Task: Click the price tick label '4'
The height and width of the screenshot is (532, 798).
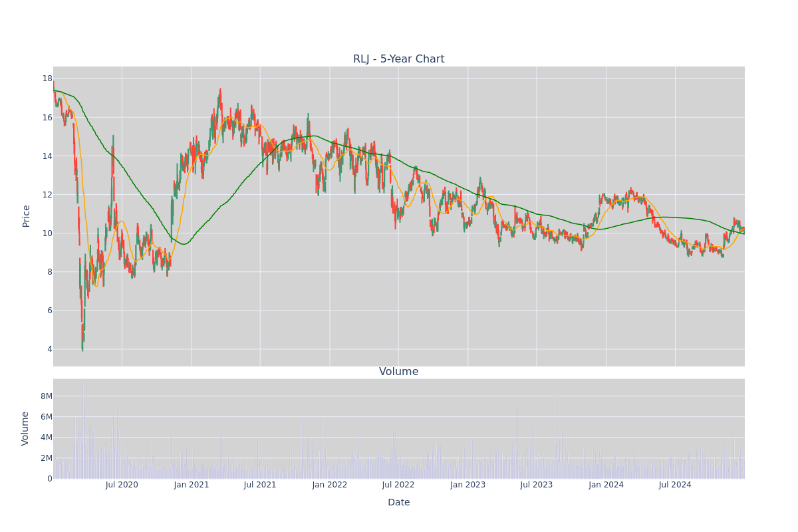Action: coord(50,348)
